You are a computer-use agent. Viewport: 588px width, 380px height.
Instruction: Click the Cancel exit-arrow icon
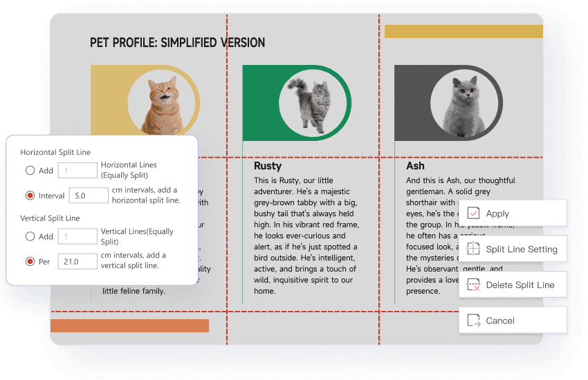tap(474, 321)
